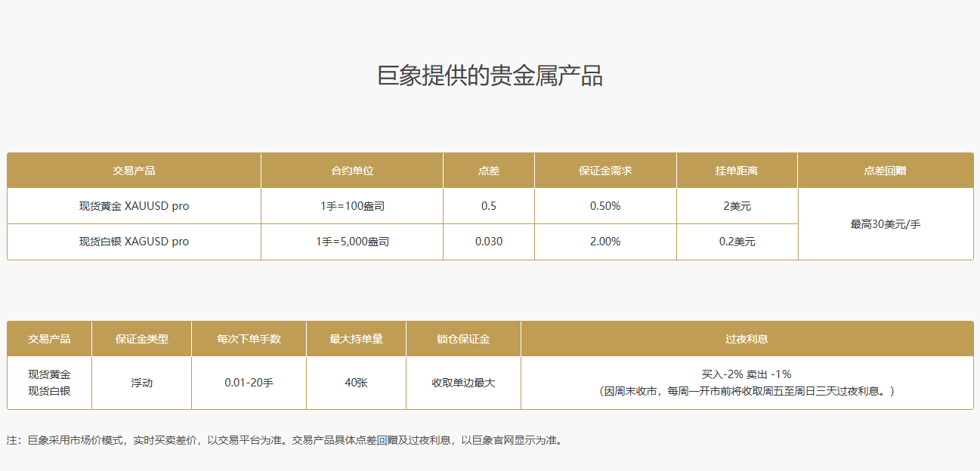
Task: Select the 现货白银 XAGUSD pro product cell
Action: coord(134,242)
